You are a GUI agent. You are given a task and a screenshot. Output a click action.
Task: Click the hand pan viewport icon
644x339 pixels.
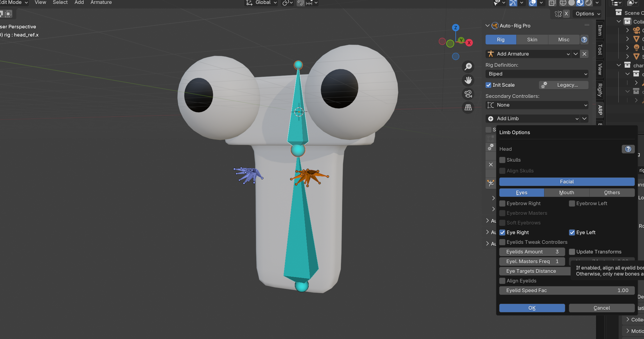pos(468,80)
